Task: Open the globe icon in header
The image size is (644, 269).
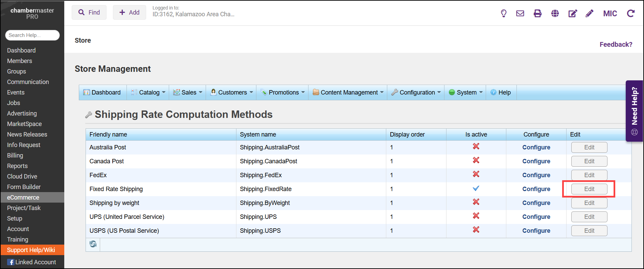Action: [x=555, y=14]
